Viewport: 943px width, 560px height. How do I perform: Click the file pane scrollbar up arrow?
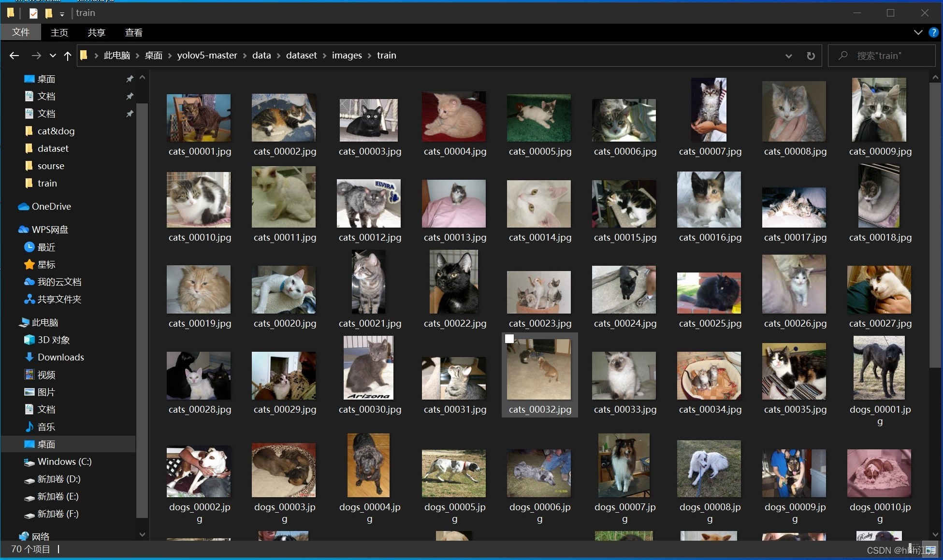tap(935, 77)
